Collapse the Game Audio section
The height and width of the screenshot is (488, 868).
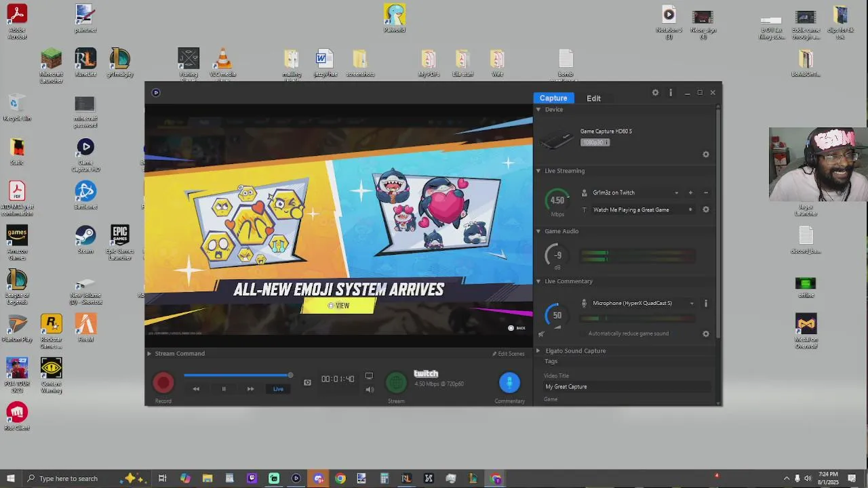[x=538, y=231]
